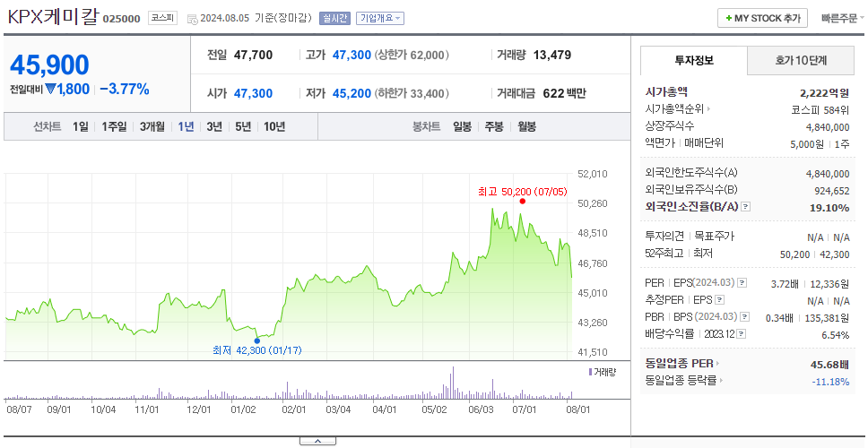Open help icon beside PER EPS(2024.03)
868x448 pixels.
742,283
